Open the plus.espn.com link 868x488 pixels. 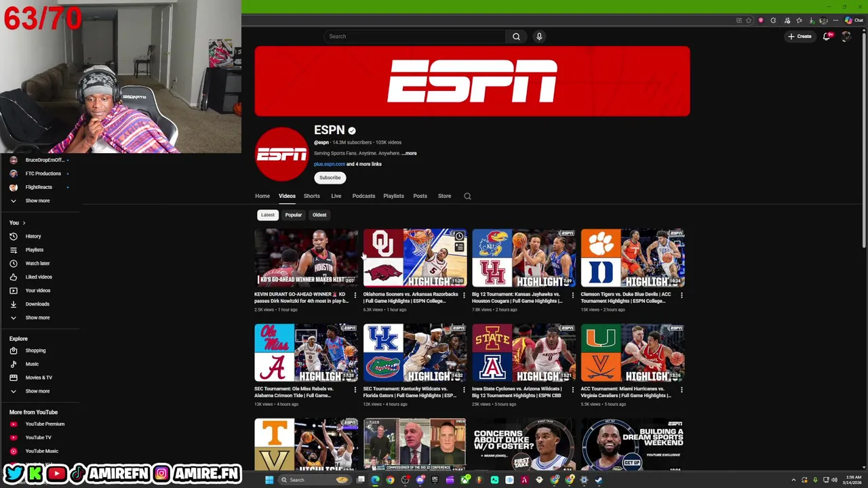point(330,164)
